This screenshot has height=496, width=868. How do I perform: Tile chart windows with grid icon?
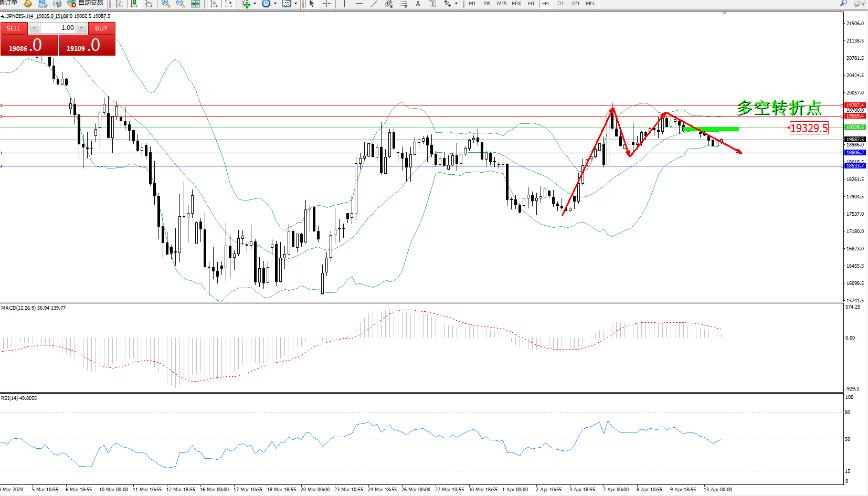pos(195,4)
